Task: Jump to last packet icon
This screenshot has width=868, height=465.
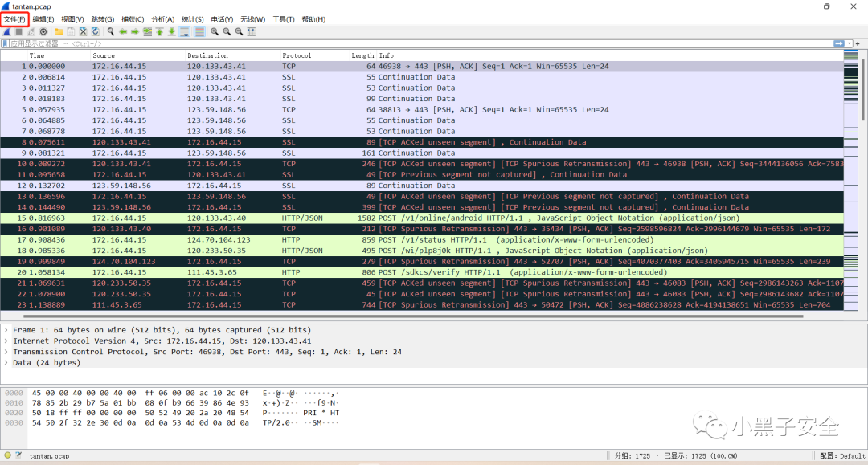Action: tap(172, 32)
